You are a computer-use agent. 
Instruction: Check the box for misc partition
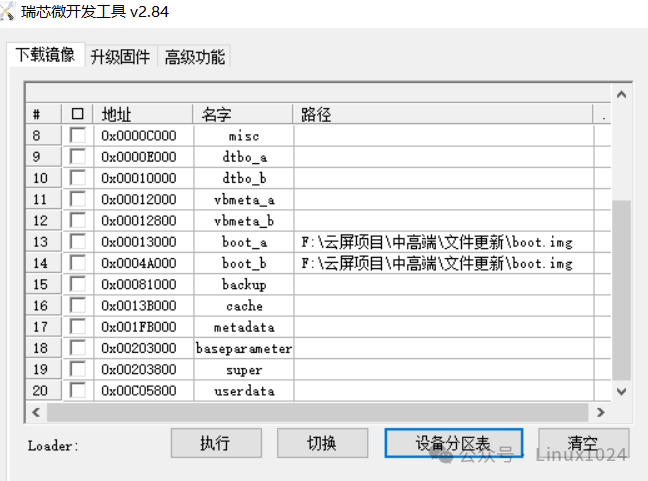pos(78,135)
